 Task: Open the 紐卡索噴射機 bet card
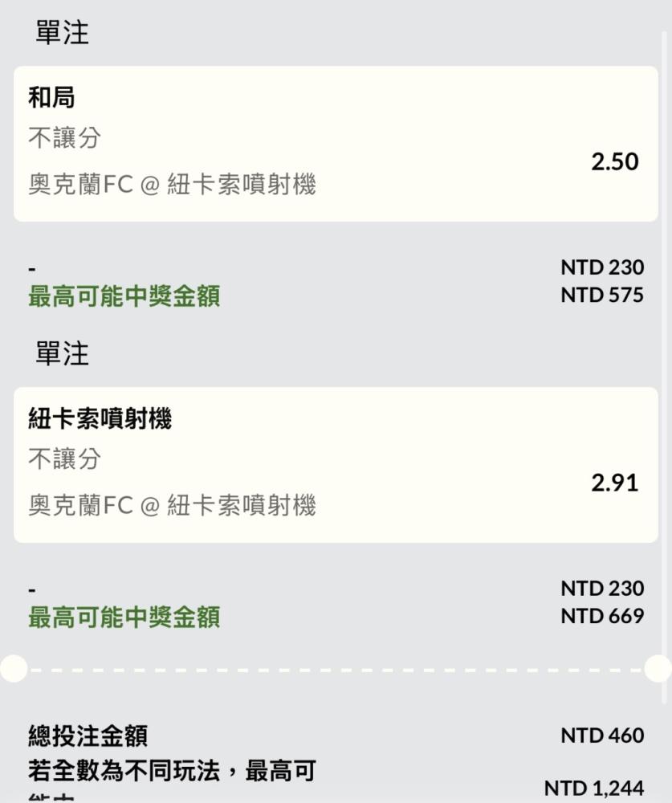336,465
